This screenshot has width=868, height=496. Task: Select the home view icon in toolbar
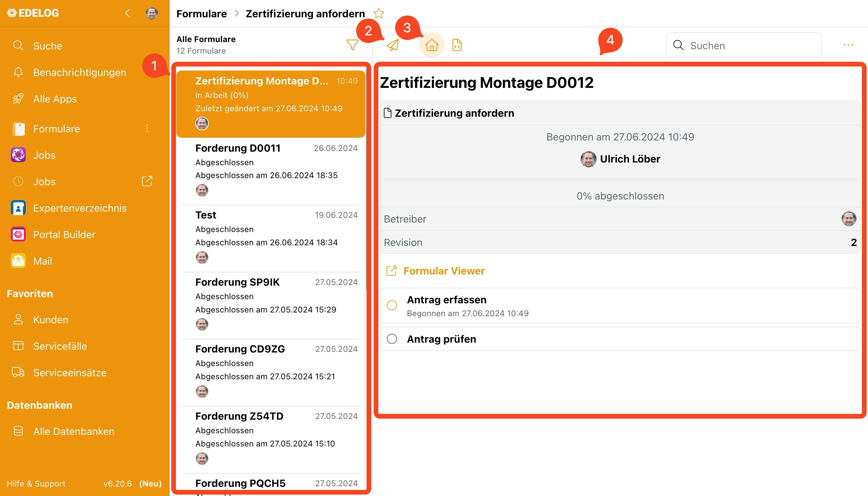coord(432,45)
